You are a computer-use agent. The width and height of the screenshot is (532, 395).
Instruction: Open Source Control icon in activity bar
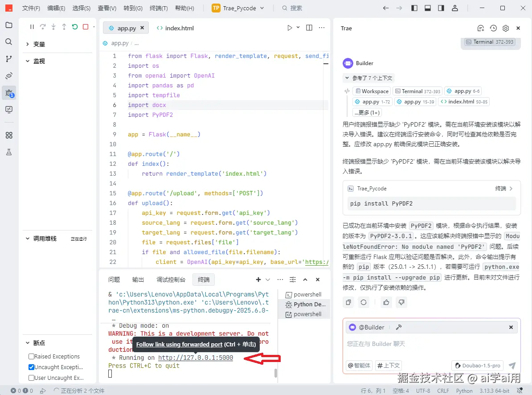click(9, 59)
